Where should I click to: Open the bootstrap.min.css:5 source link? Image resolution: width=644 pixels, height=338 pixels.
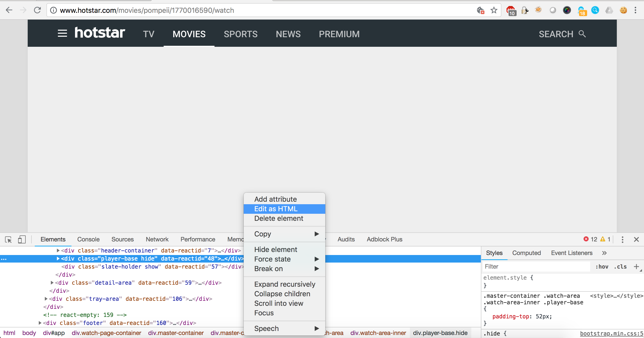coord(612,334)
